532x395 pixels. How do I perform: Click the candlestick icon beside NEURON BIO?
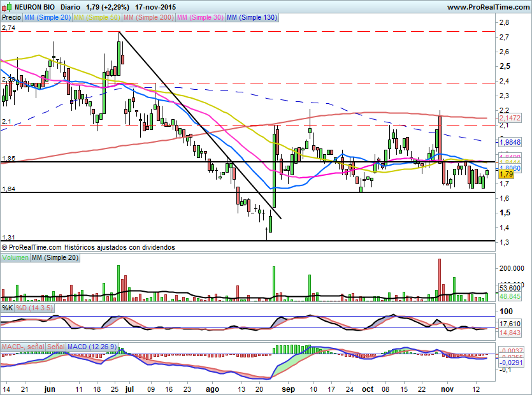pos(6,7)
